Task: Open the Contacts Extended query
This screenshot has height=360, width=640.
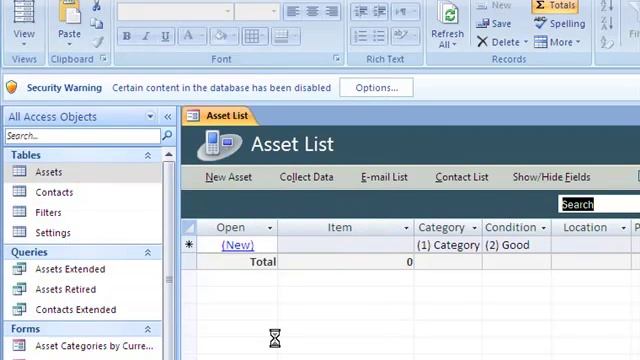Action: pyautogui.click(x=83, y=309)
